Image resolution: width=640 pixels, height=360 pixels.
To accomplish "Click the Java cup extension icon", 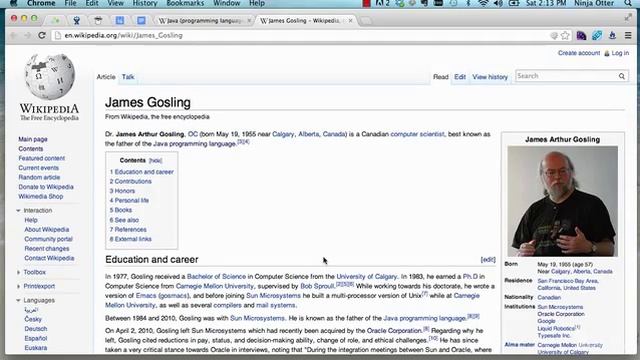I will tap(612, 36).
